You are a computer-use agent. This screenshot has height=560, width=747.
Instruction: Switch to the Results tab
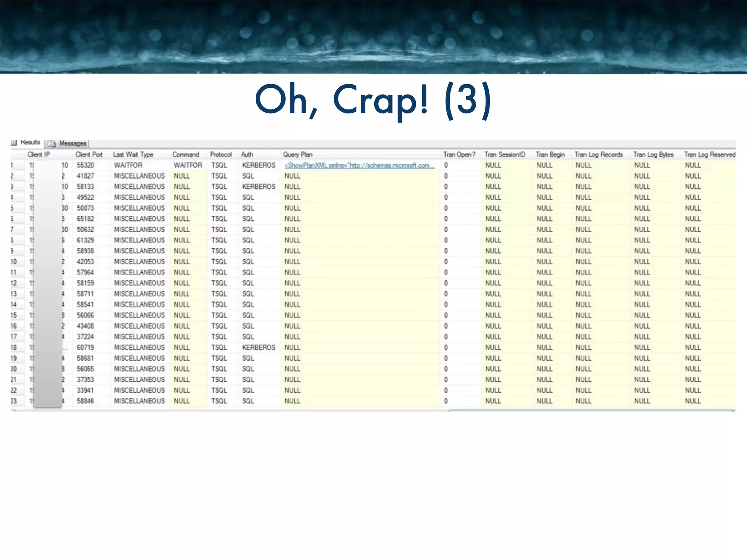click(x=30, y=142)
